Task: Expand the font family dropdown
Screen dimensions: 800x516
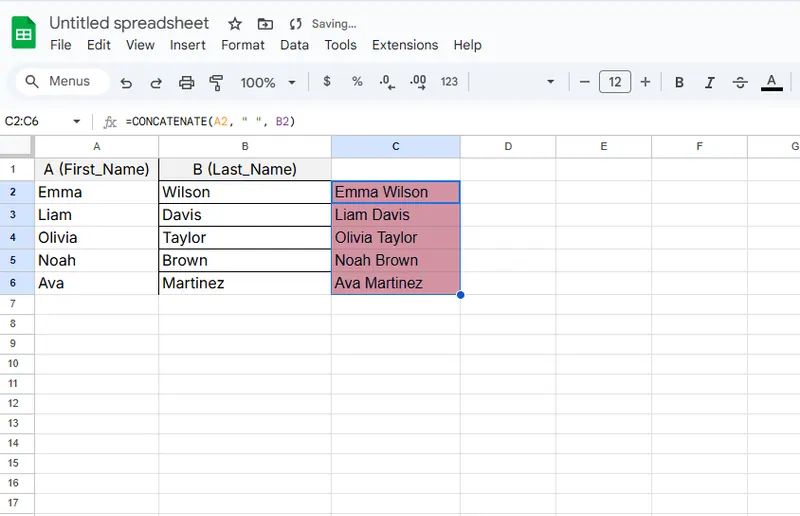Action: [550, 82]
